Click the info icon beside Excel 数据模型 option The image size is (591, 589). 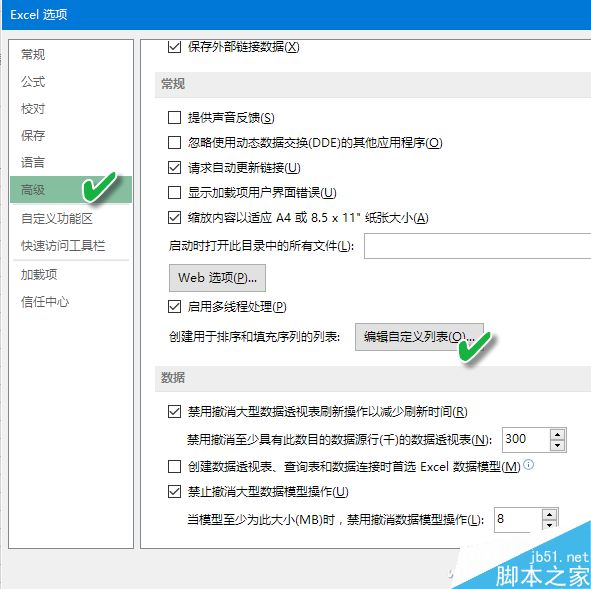pos(528,464)
